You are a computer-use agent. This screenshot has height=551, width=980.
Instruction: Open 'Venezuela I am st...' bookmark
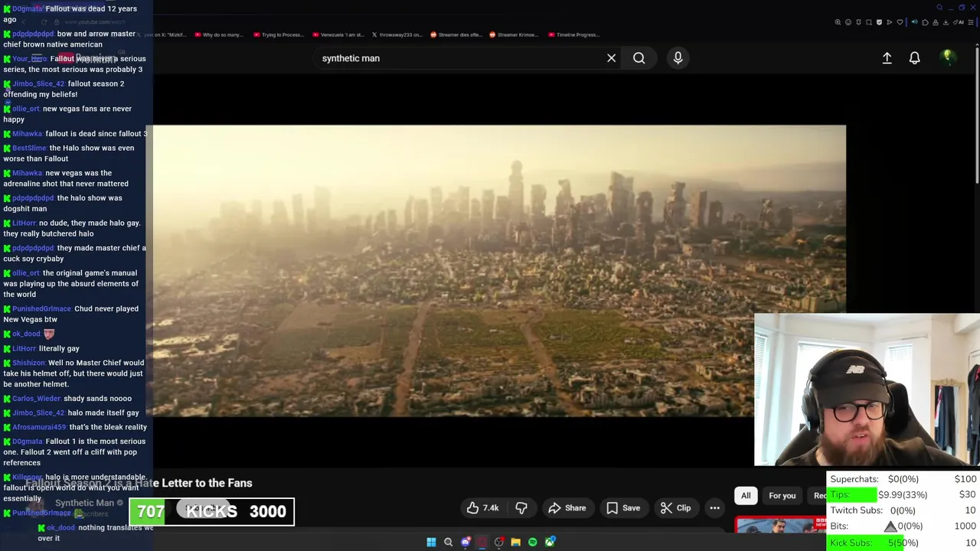point(339,34)
